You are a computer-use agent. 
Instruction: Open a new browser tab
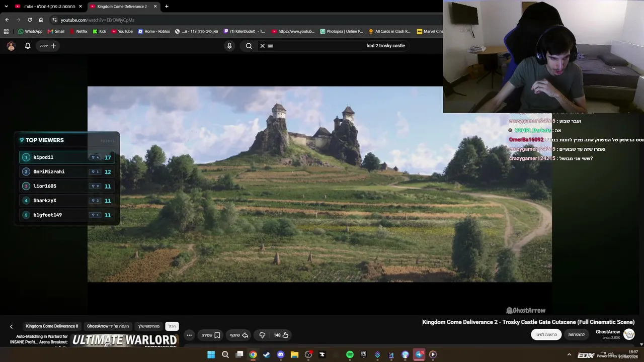click(167, 7)
